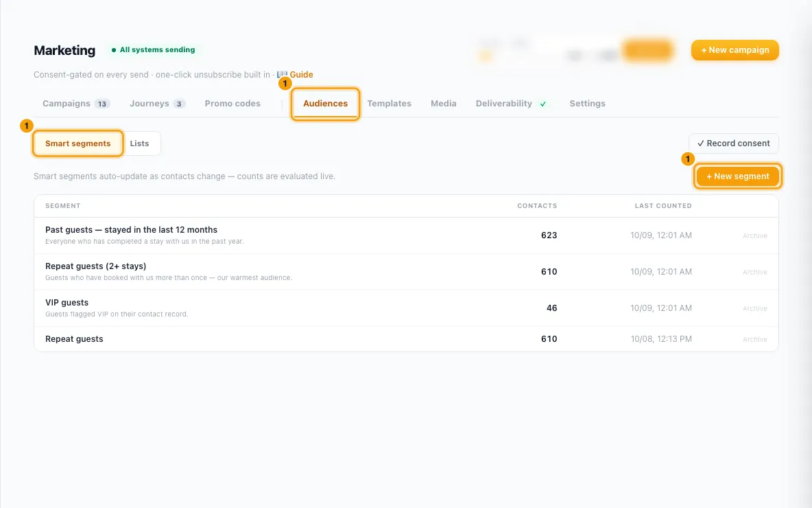Open the Settings tab
The width and height of the screenshot is (812, 508).
(x=587, y=104)
